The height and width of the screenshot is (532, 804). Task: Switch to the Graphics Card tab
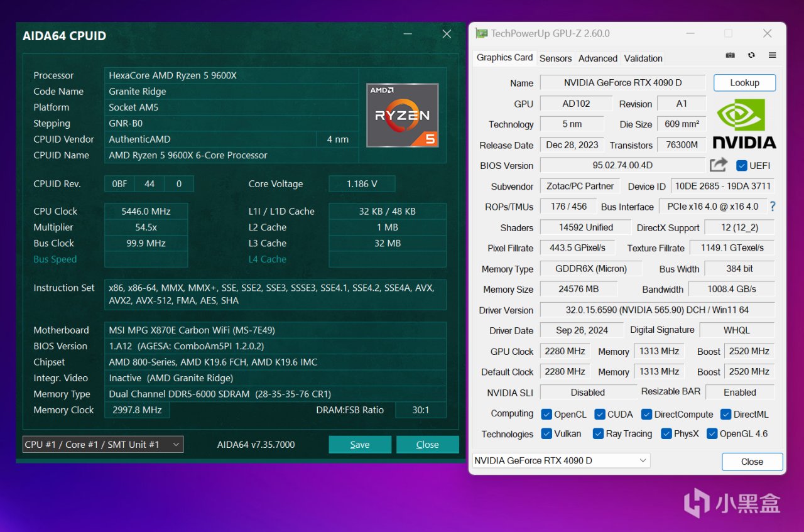[x=504, y=58]
